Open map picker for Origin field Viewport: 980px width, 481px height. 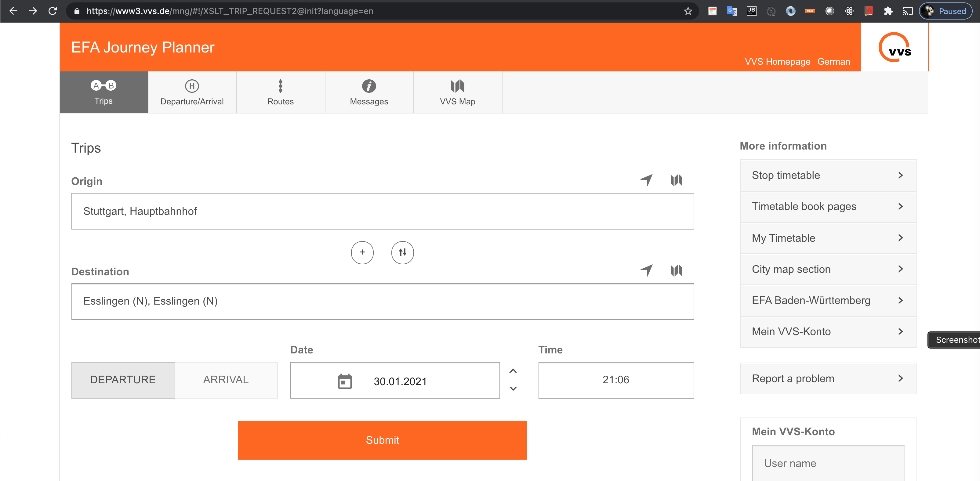676,180
